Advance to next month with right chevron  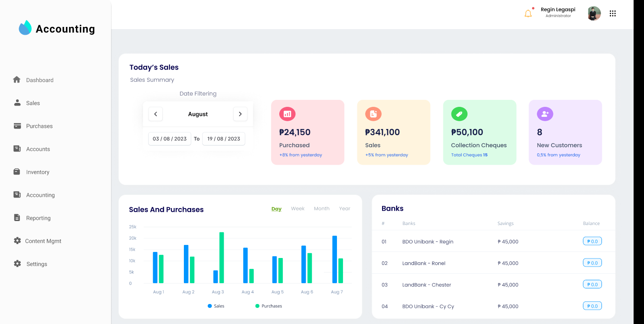pos(240,114)
